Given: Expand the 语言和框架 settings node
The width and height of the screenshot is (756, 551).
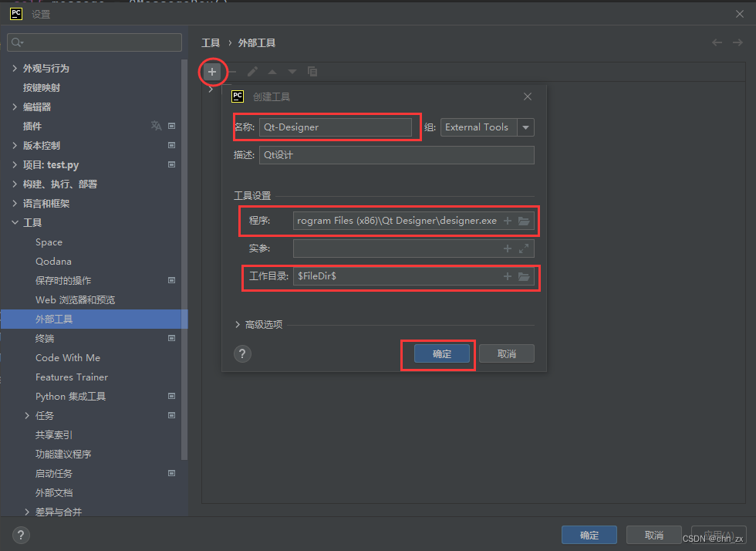Looking at the screenshot, I should tap(15, 204).
